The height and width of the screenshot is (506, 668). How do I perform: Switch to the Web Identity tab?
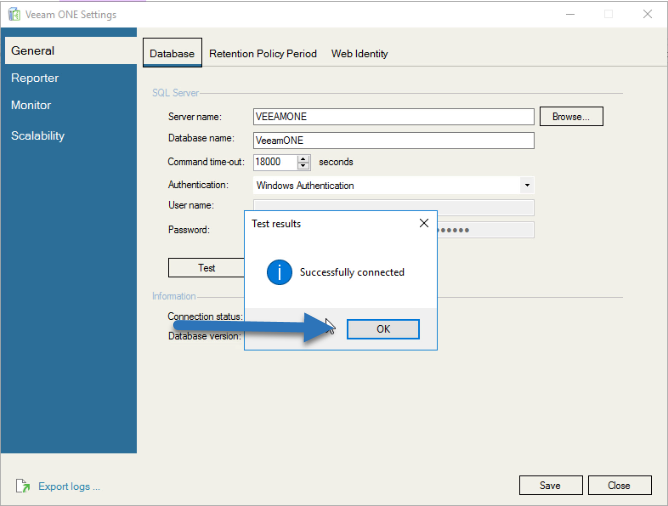point(360,54)
